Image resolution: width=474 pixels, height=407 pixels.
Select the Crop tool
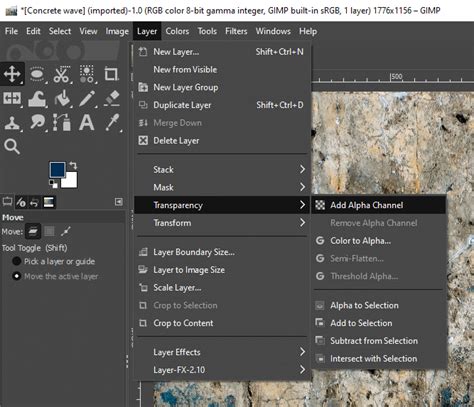click(x=111, y=74)
